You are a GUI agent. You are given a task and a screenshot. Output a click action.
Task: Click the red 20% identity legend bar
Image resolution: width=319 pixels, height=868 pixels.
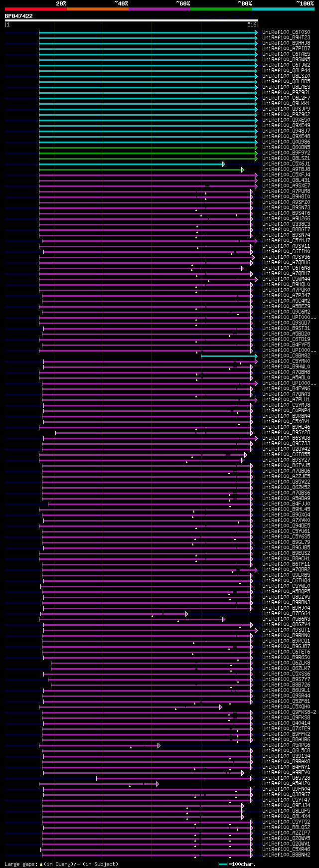click(35, 9)
